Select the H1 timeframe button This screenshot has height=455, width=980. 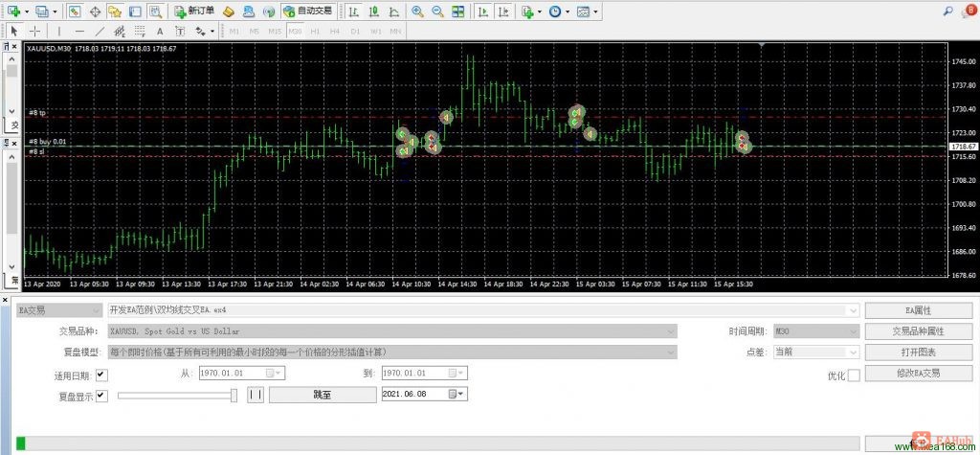(315, 31)
